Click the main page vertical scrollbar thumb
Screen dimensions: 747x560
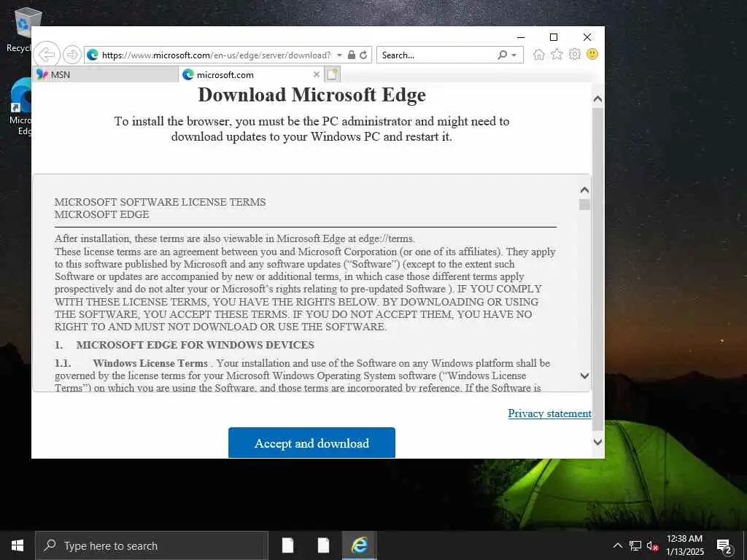(597, 270)
